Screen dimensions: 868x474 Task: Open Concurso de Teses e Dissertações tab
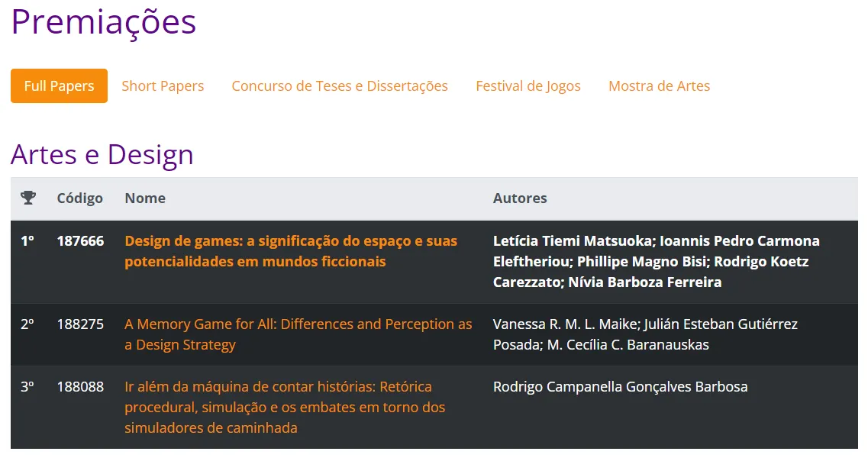click(x=340, y=85)
